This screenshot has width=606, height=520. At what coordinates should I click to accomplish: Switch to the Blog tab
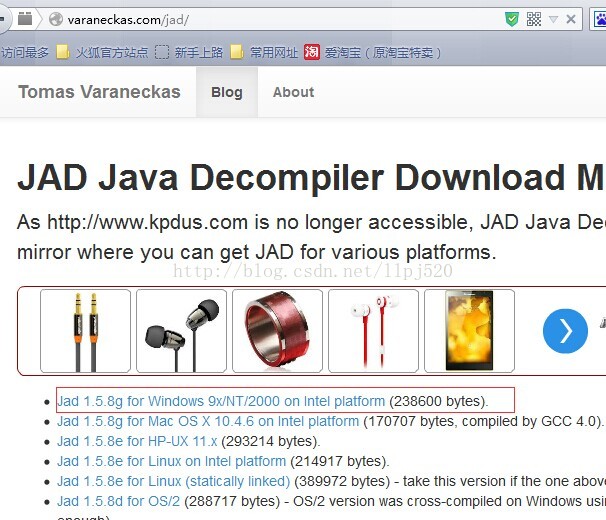pyautogui.click(x=227, y=92)
